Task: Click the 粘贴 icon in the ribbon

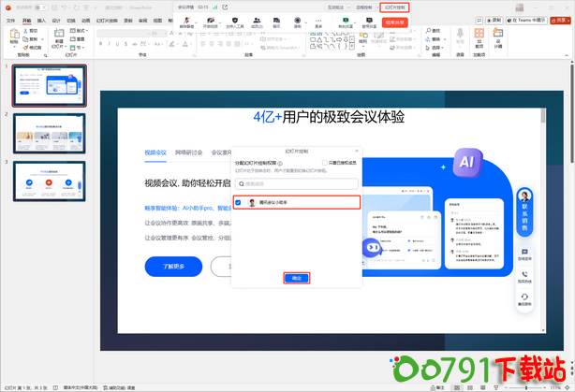Action: [14, 35]
